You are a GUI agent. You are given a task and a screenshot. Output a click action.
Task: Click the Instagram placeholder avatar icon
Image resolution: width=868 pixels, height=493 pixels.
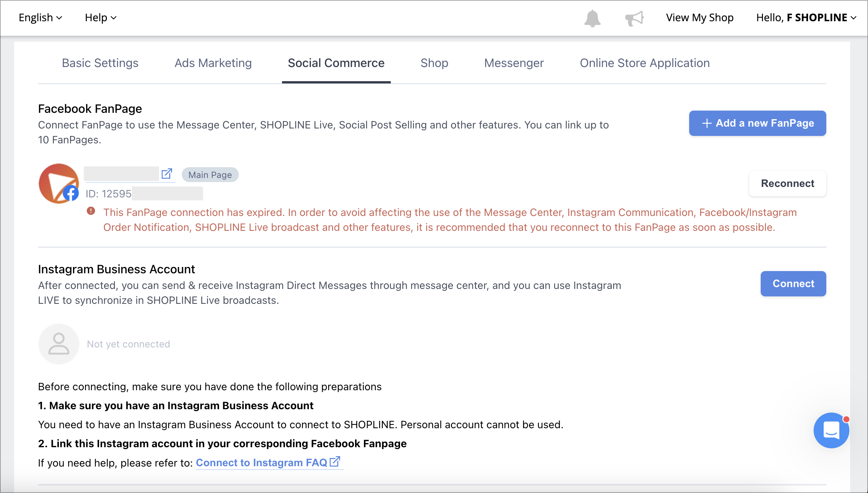59,344
